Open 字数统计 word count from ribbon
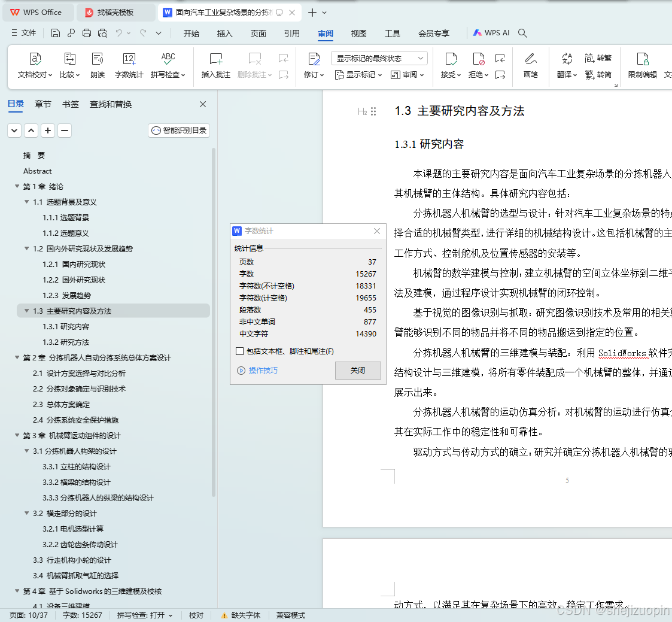 [x=129, y=66]
